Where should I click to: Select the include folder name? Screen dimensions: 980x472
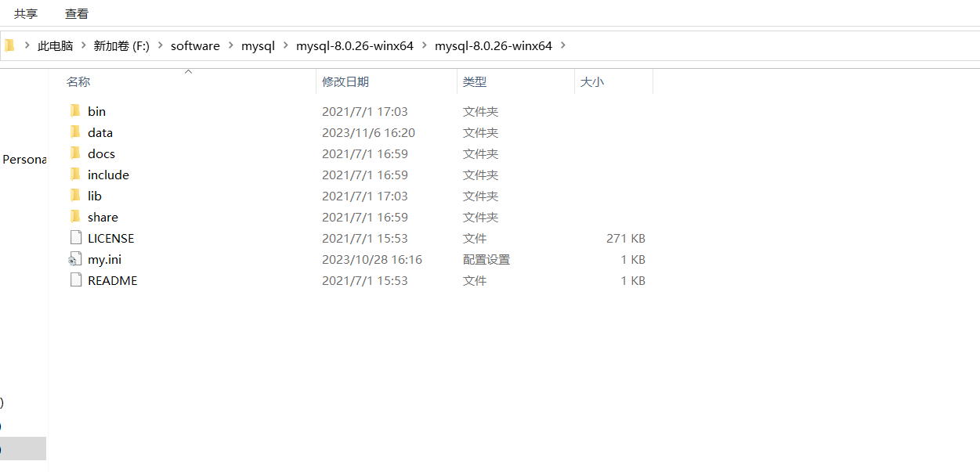(108, 175)
